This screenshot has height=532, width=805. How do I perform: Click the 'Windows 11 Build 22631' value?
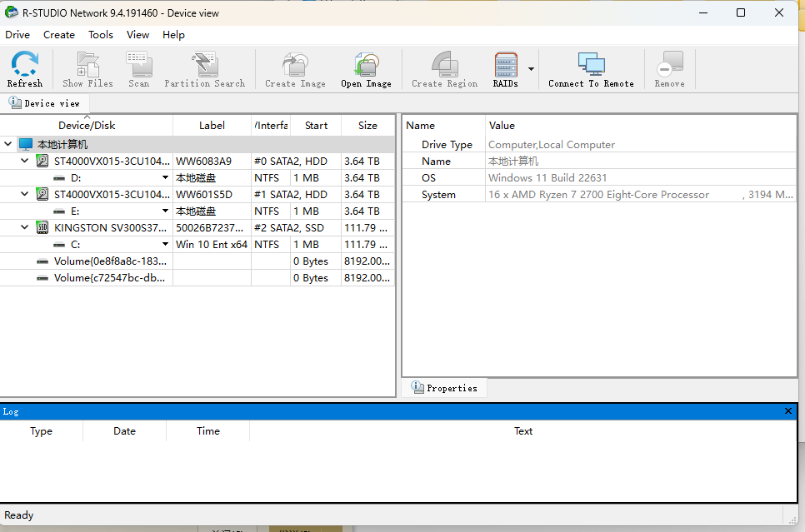[547, 177]
